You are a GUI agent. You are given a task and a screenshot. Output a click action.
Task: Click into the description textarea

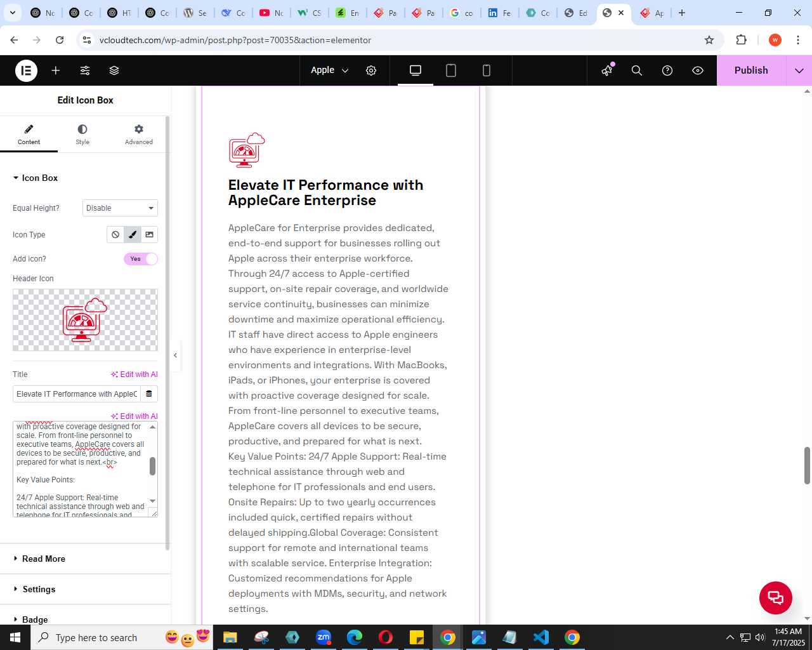80,470
